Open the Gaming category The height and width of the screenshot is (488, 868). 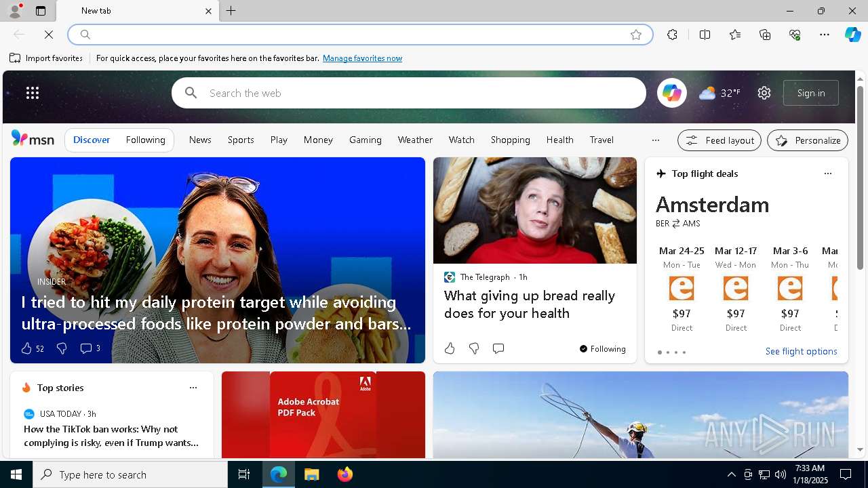pos(366,140)
